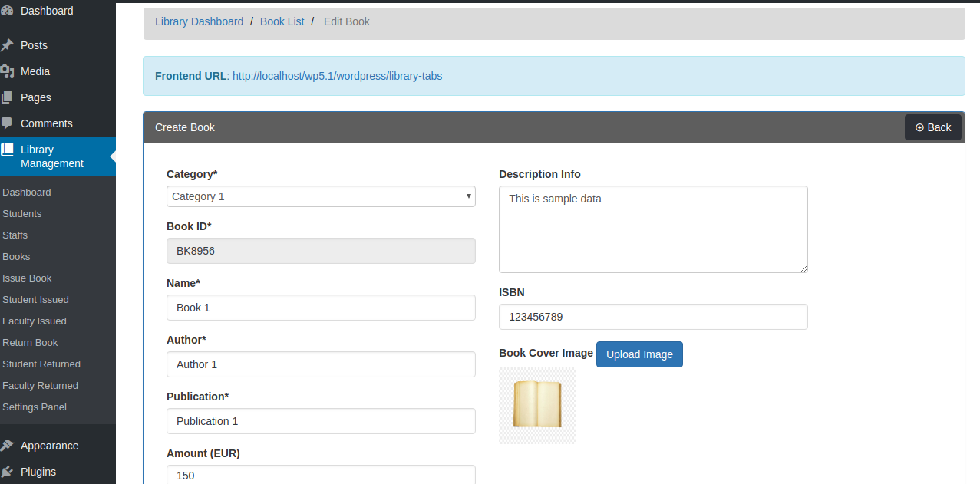Screen dimensions: 980x484
Task: Select the Library Management menu item
Action: tap(58, 156)
